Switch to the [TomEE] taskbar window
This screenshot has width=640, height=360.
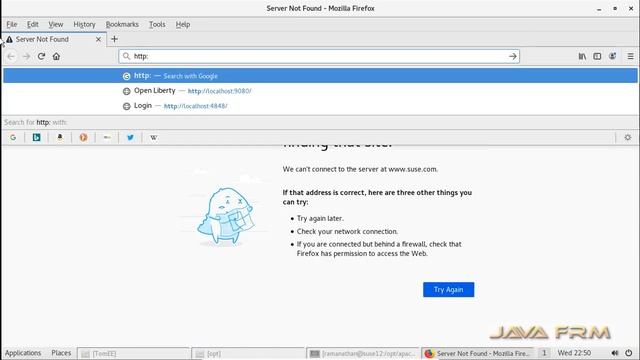tap(133, 353)
